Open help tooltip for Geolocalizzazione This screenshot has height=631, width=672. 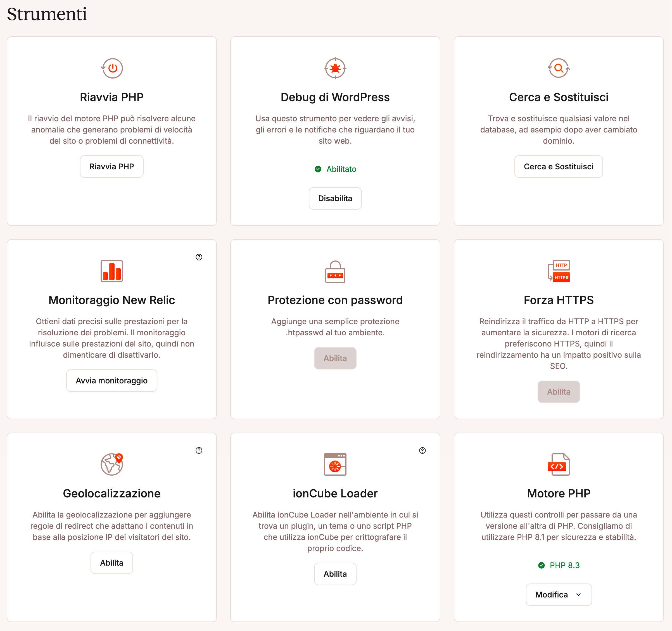(x=199, y=450)
